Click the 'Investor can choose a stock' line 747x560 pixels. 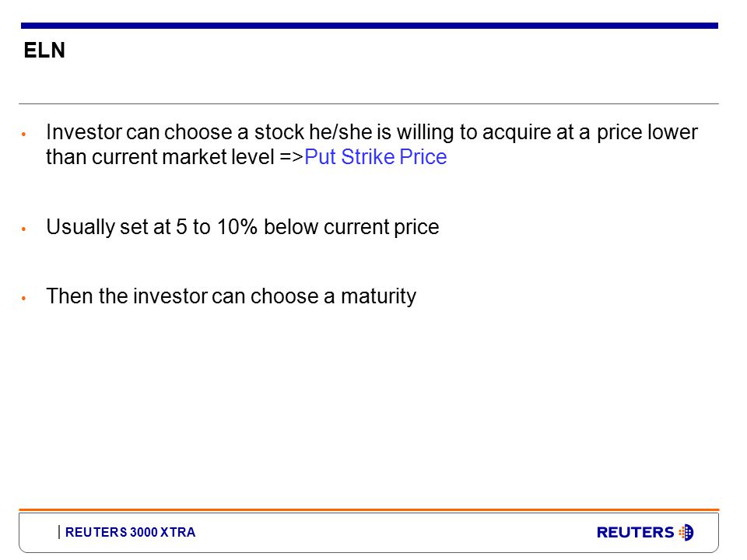(x=372, y=132)
